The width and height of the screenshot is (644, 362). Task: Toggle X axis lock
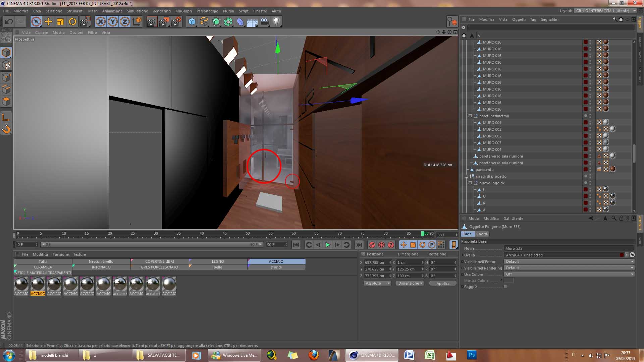[100, 22]
